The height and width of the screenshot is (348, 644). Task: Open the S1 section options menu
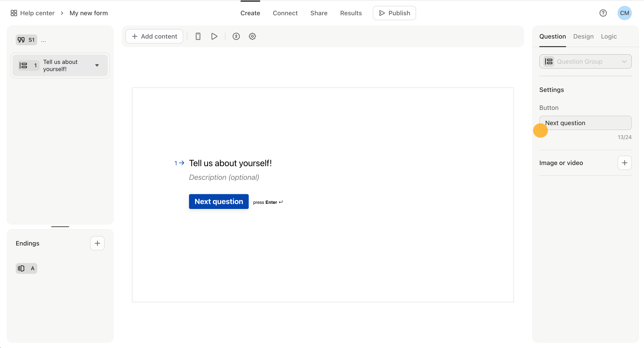click(43, 40)
